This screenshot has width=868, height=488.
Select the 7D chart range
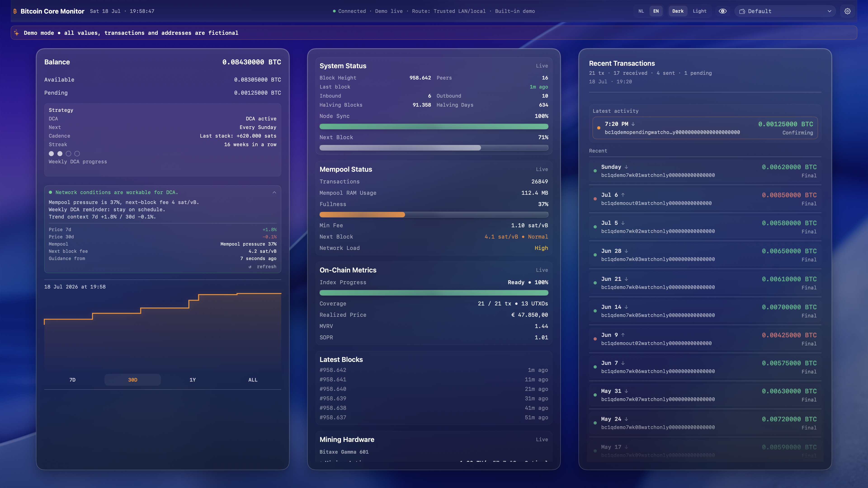(72, 380)
